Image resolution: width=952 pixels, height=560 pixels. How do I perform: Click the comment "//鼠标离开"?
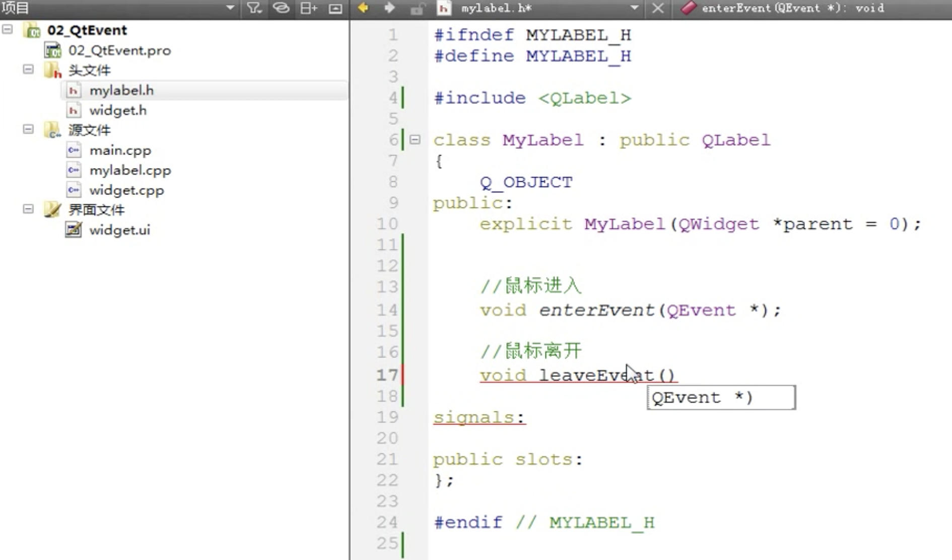point(531,351)
